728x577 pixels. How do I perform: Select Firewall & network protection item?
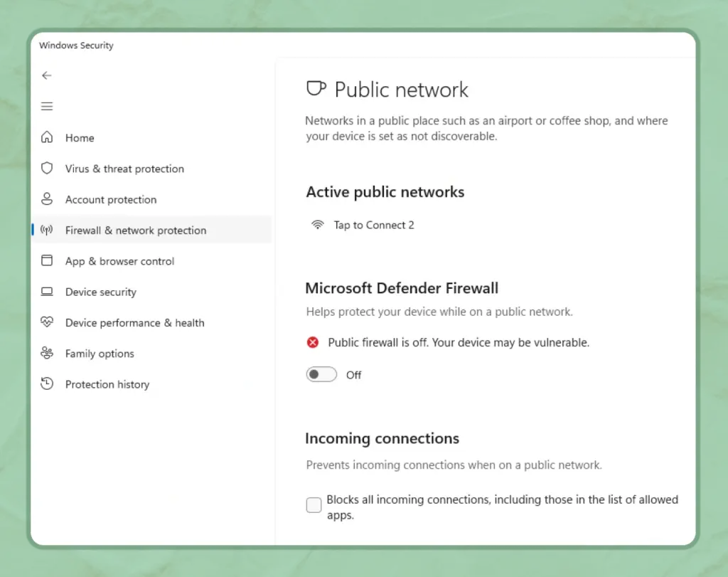click(x=151, y=230)
